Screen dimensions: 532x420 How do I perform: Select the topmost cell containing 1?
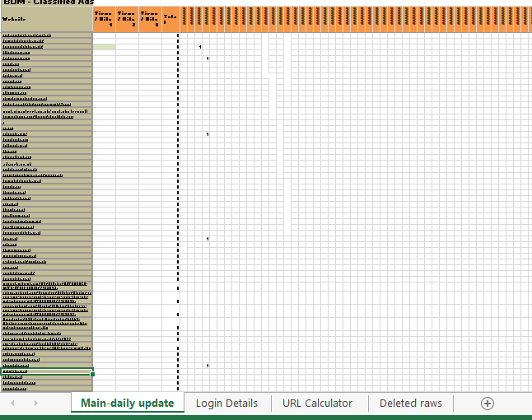pos(200,47)
